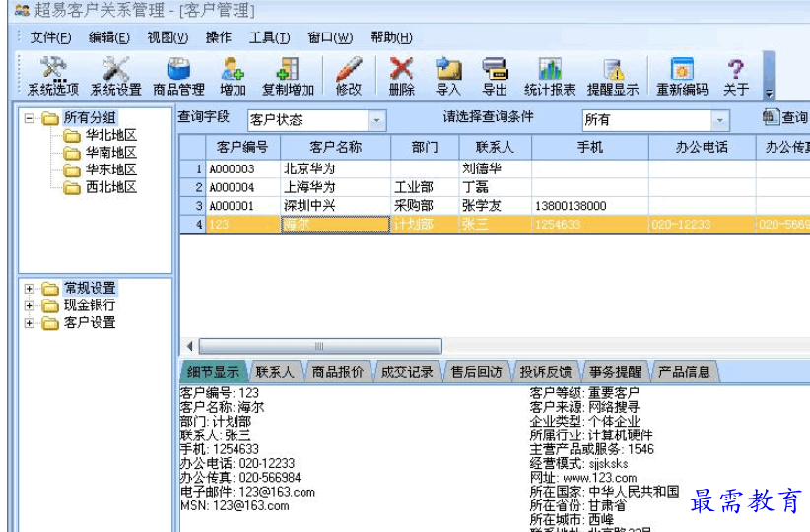Image resolution: width=810 pixels, height=532 pixels.
Task: Click the horizontal scrollbar thumb in the table
Action: tap(320, 346)
